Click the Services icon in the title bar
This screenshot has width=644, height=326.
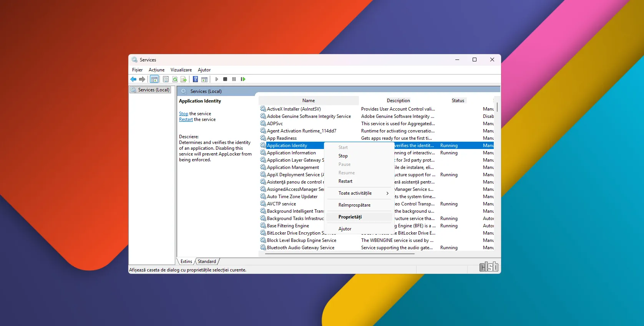pos(134,60)
